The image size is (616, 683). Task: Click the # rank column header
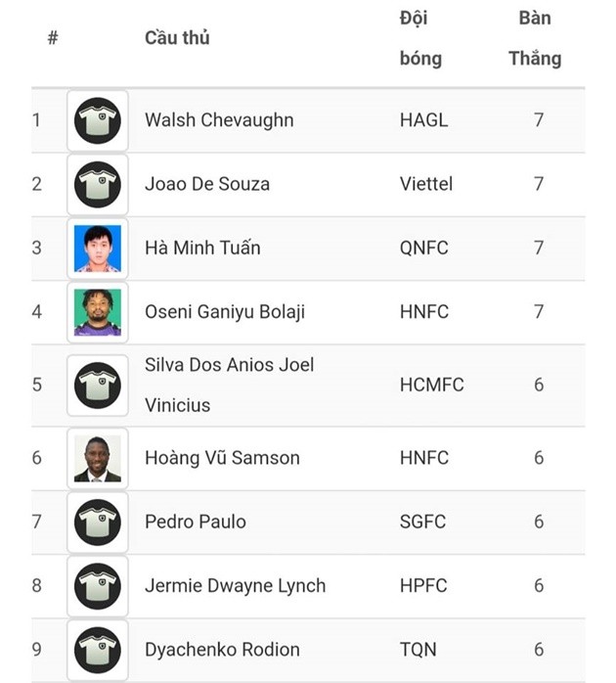53,38
